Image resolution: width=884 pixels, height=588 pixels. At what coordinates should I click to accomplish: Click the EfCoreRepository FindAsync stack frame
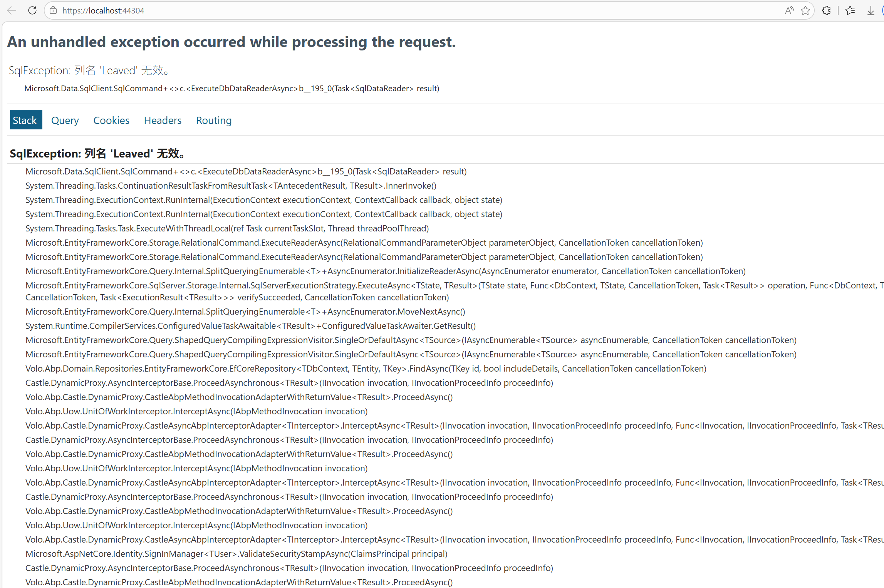[x=366, y=369]
